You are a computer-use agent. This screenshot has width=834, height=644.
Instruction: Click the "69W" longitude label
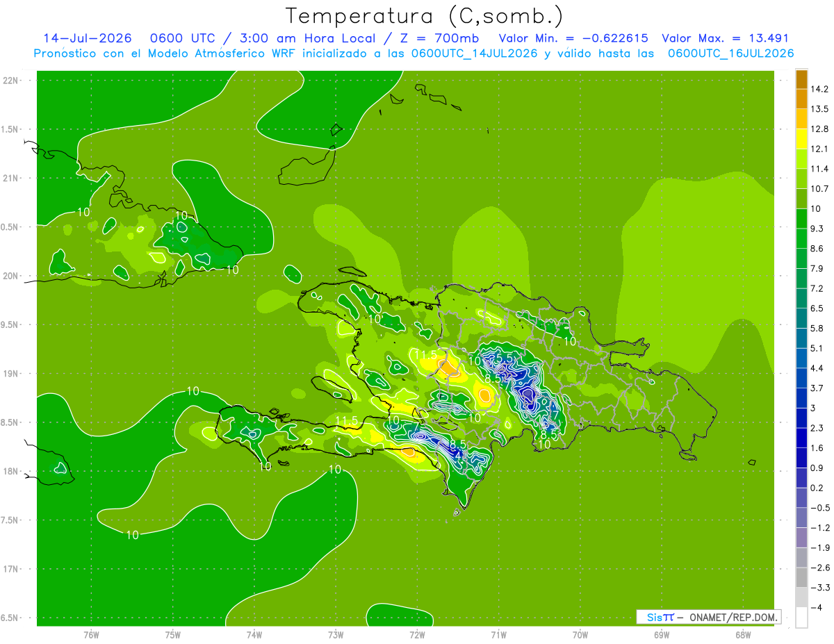661,634
